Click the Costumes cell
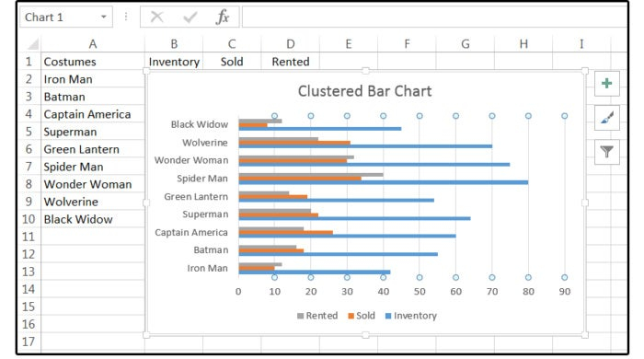 (93, 62)
